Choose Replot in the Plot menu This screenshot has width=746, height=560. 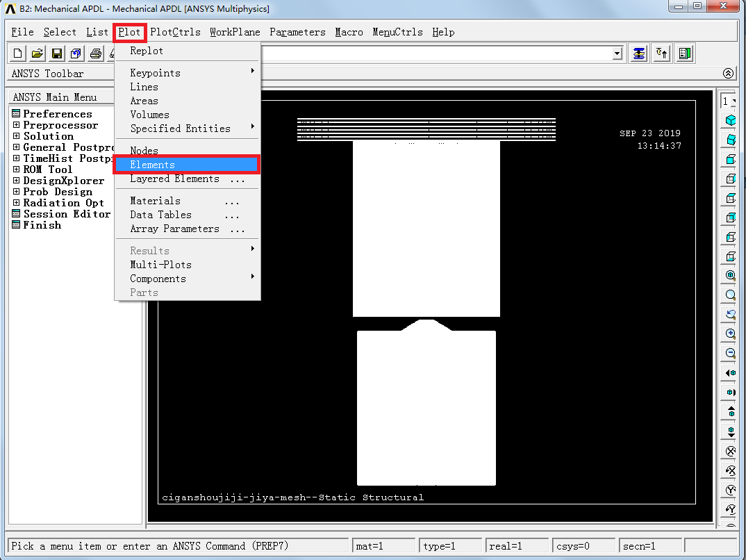point(187,51)
